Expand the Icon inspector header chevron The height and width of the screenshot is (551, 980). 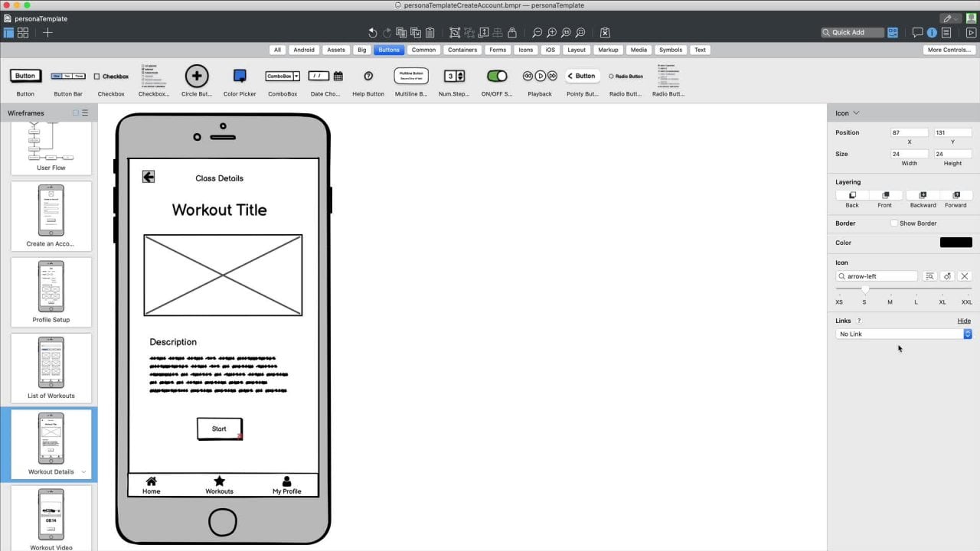pyautogui.click(x=856, y=113)
